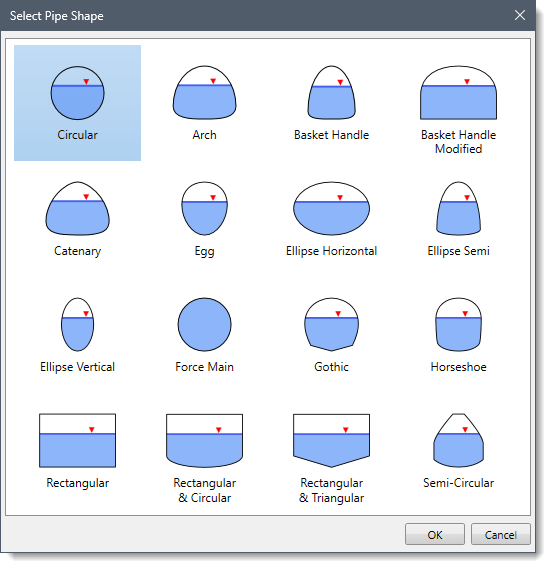
Task: Click the "Semi-Circular" label text
Action: pyautogui.click(x=459, y=483)
